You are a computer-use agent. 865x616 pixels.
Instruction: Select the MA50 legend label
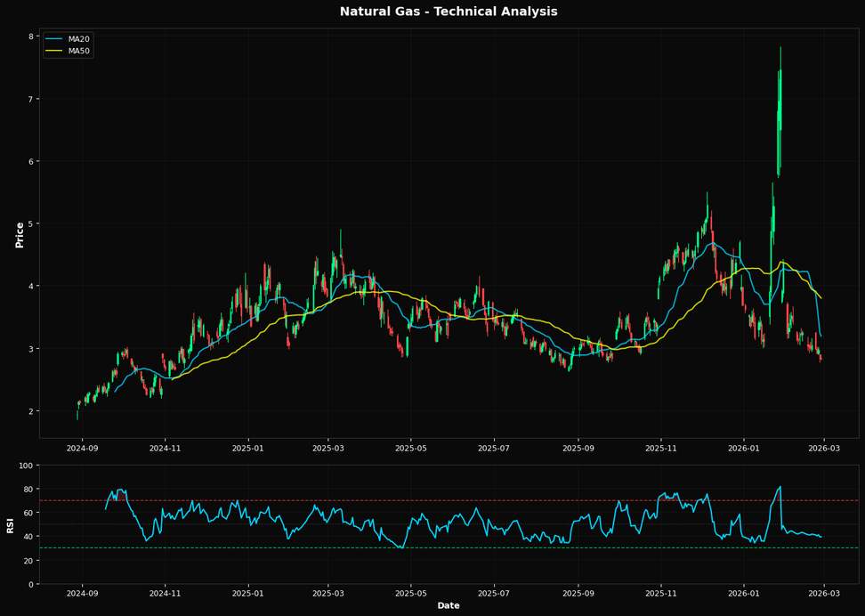(x=78, y=52)
